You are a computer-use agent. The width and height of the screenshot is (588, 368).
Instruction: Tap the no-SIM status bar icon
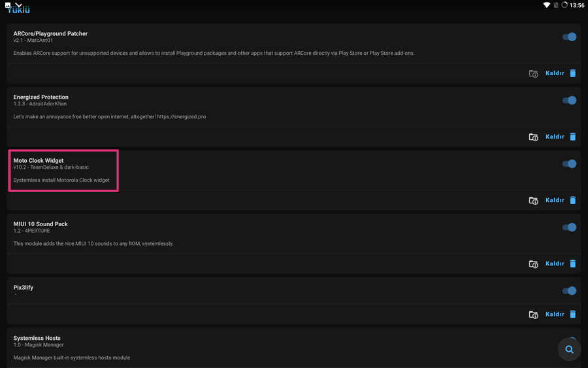point(556,5)
